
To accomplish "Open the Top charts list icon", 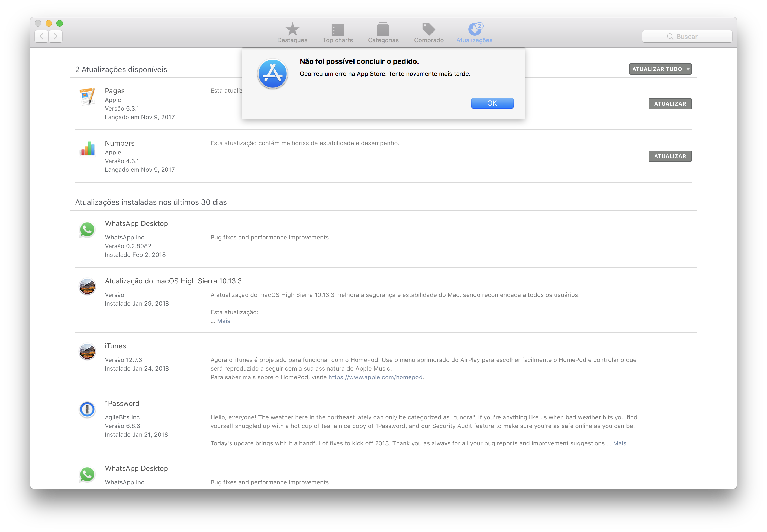I will click(x=337, y=30).
